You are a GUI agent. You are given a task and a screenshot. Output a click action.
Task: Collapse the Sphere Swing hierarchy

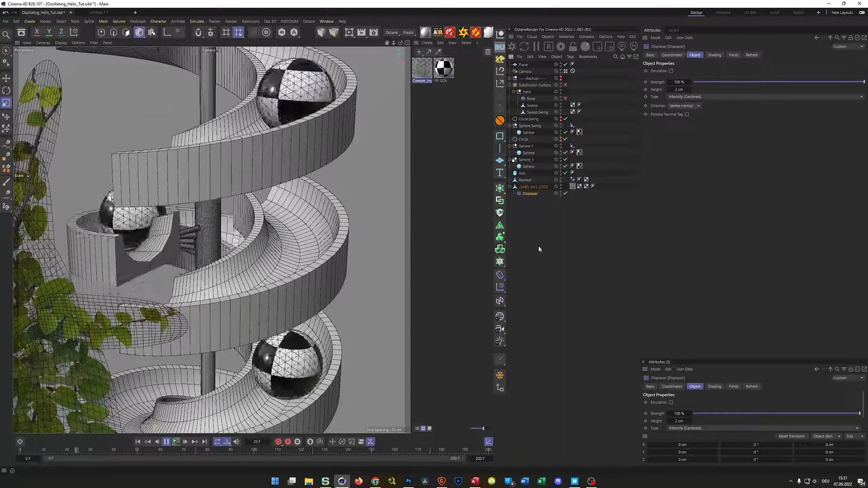[x=509, y=125]
